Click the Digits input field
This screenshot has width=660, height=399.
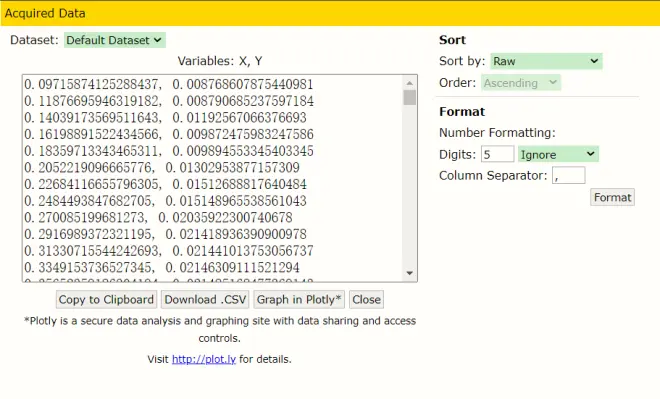click(498, 154)
